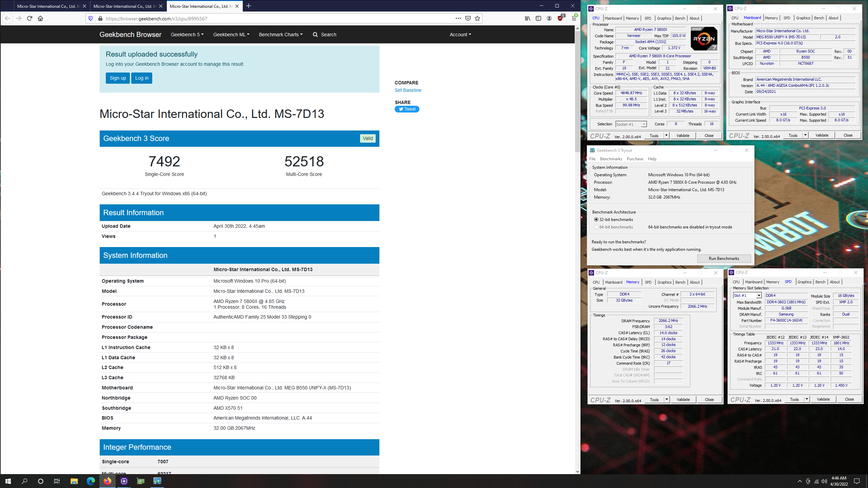
Task: Save page to Pocket icon
Action: click(x=468, y=18)
